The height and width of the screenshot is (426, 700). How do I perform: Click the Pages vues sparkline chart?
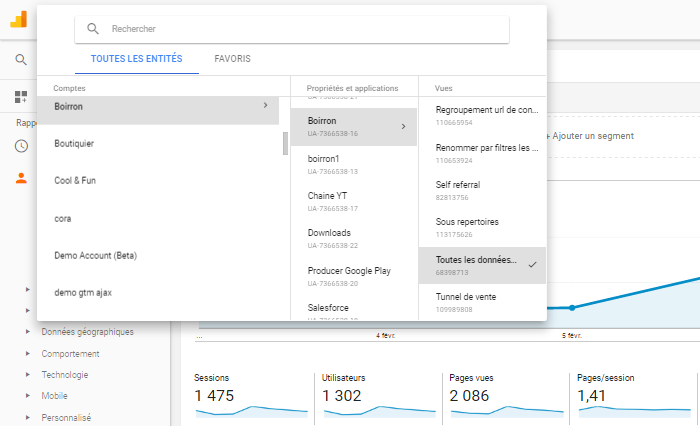(x=507, y=411)
